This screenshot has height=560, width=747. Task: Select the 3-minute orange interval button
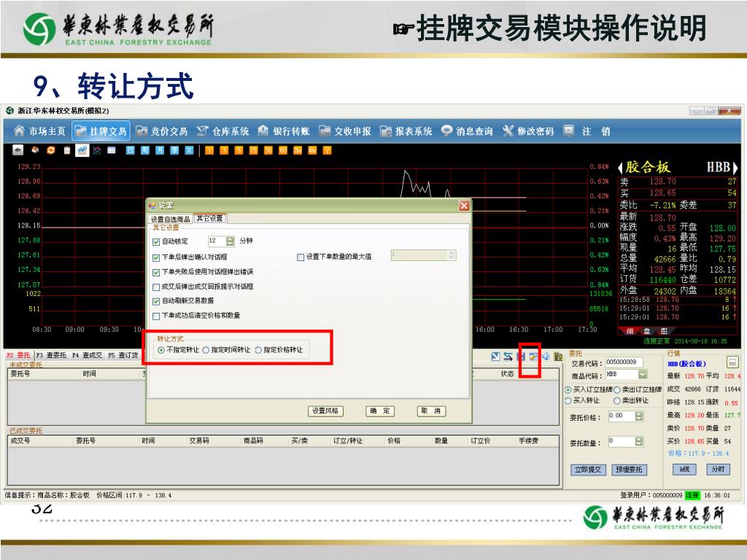(224, 150)
